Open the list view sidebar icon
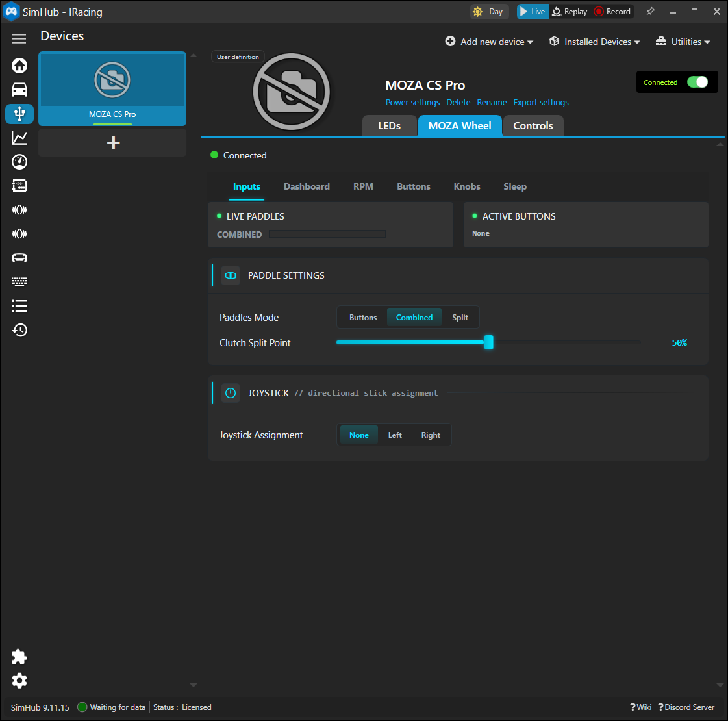This screenshot has width=728, height=721. [x=19, y=306]
